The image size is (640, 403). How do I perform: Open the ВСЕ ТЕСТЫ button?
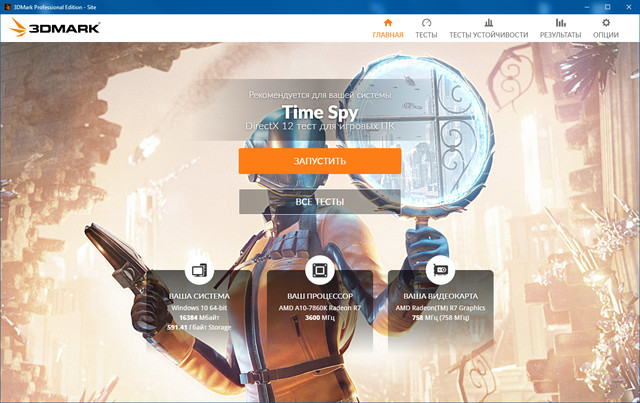pyautogui.click(x=319, y=202)
